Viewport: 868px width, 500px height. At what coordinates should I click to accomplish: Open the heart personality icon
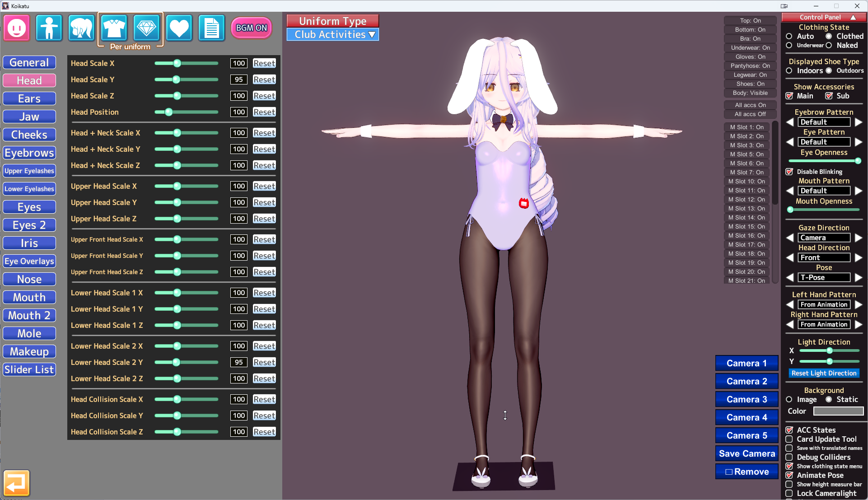(179, 28)
